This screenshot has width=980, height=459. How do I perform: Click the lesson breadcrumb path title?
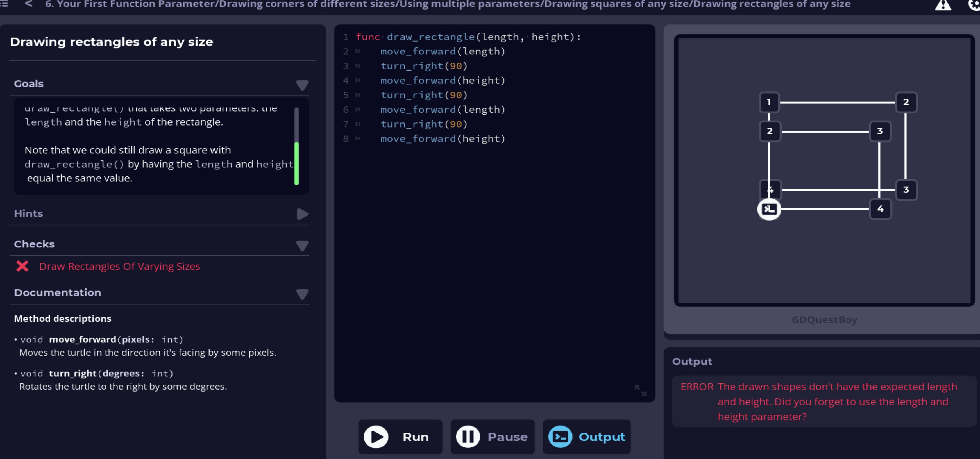click(x=447, y=4)
